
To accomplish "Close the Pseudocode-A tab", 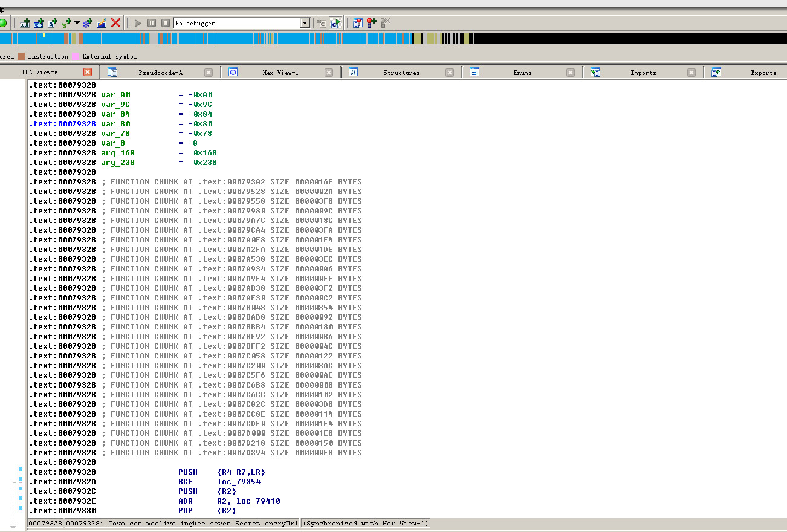I will [209, 73].
